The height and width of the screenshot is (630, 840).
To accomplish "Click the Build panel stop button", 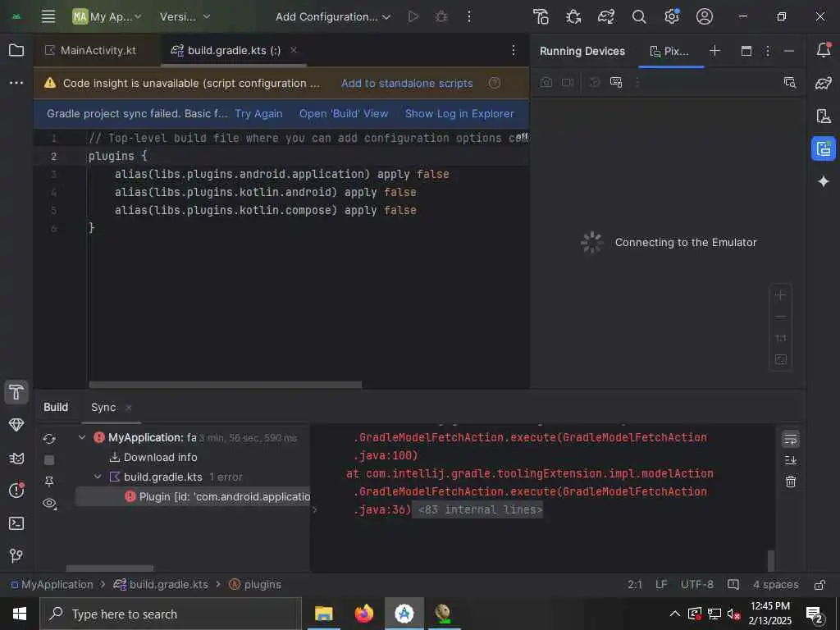I will tap(48, 460).
